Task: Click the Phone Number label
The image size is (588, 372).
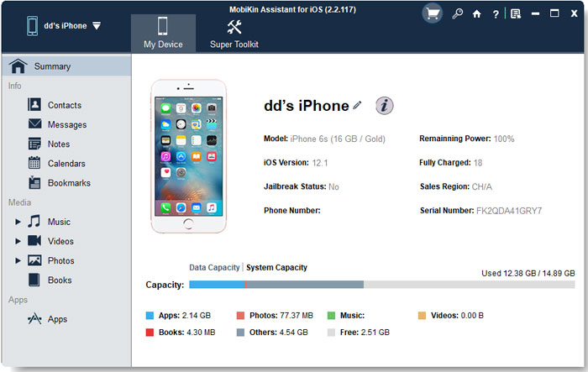Action: [292, 211]
